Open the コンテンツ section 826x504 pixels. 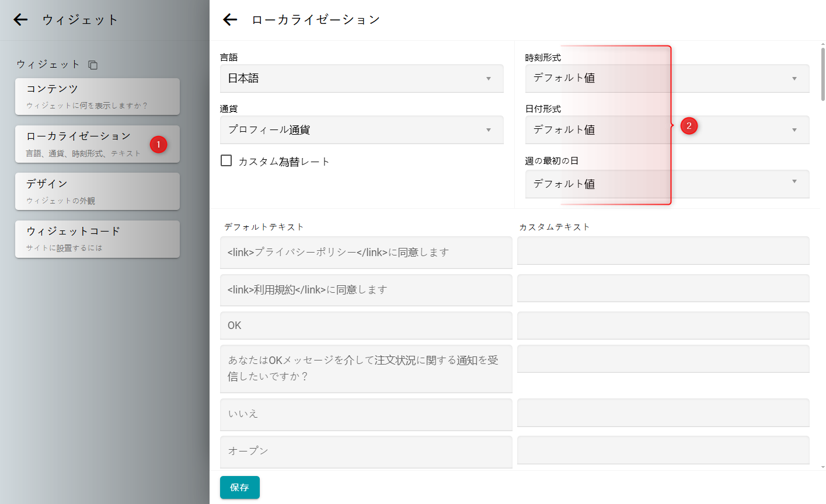pos(97,96)
